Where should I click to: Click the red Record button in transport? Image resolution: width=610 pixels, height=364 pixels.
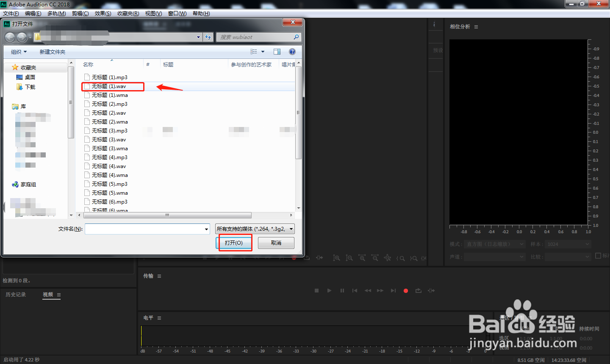[x=406, y=291]
